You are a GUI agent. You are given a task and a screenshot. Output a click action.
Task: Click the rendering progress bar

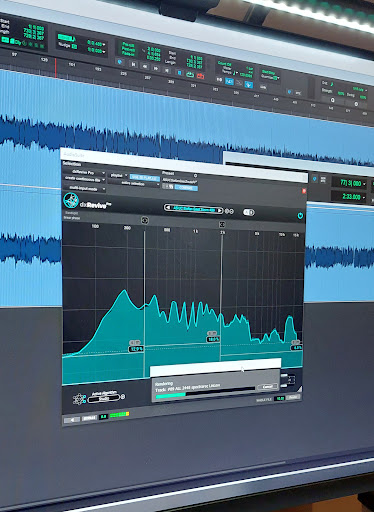[x=205, y=393]
